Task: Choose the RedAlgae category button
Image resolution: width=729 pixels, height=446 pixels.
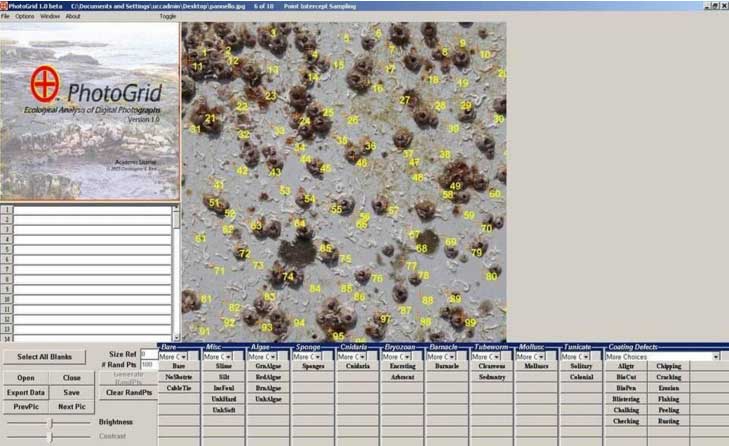Action: click(x=268, y=377)
